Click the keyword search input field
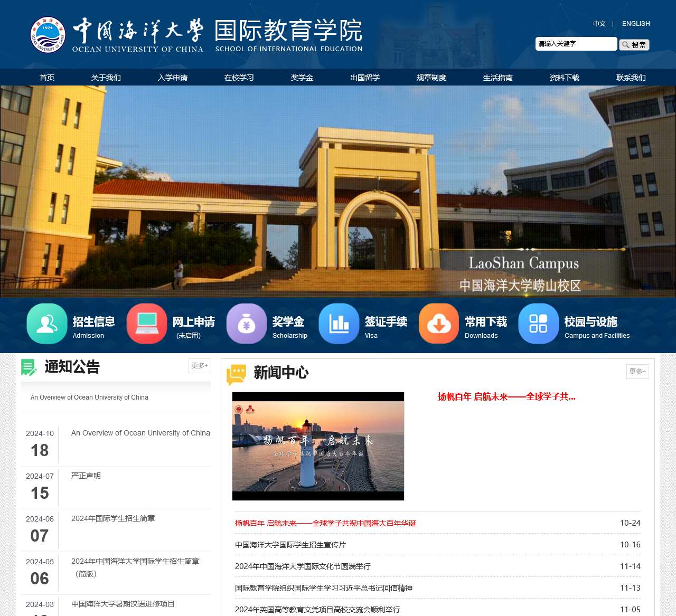This screenshot has height=616, width=676. pos(576,44)
